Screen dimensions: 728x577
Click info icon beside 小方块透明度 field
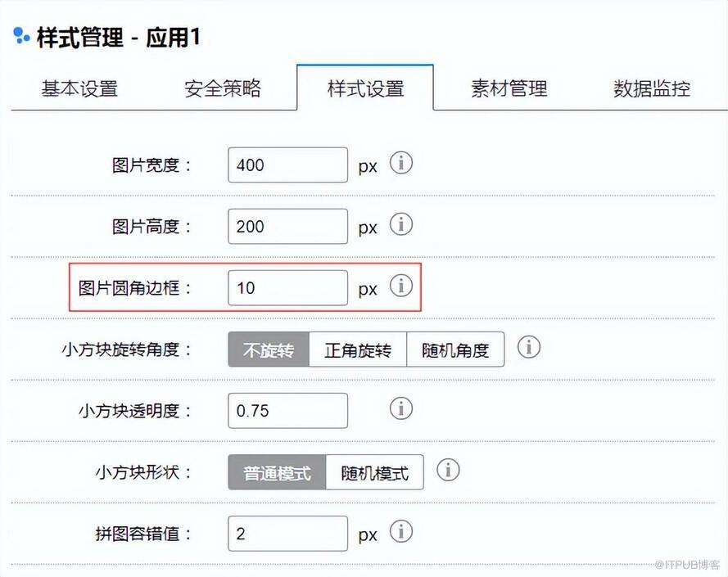pos(400,408)
